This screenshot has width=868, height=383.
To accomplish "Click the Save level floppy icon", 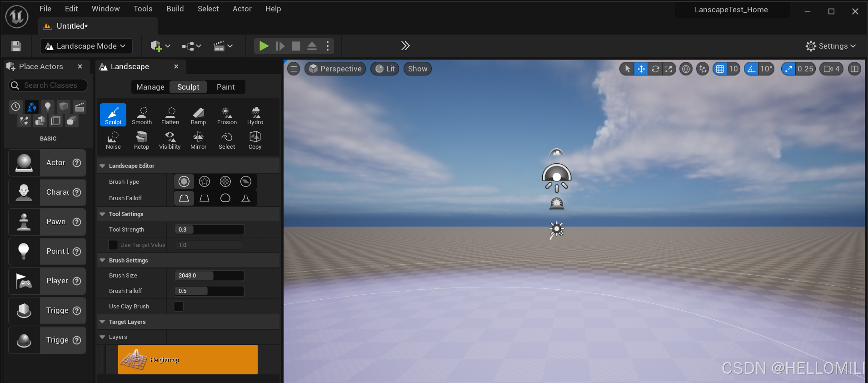I will click(16, 46).
